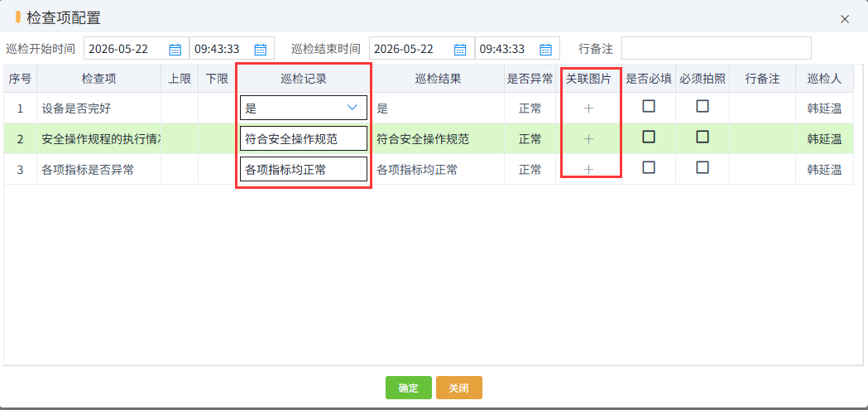Click the 检查项 column header
Image resolution: width=868 pixels, height=410 pixels.
[98, 79]
